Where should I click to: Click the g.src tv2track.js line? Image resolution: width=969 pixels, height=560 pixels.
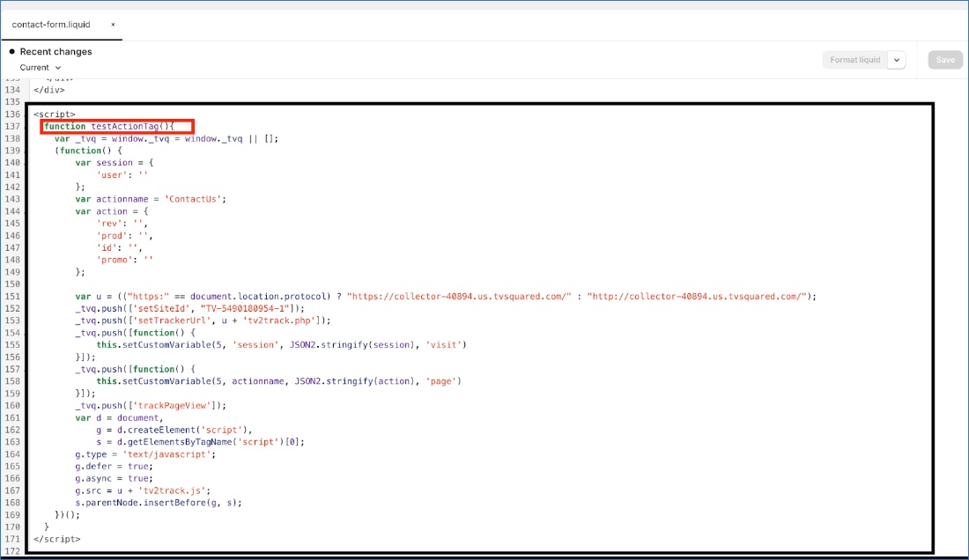143,490
